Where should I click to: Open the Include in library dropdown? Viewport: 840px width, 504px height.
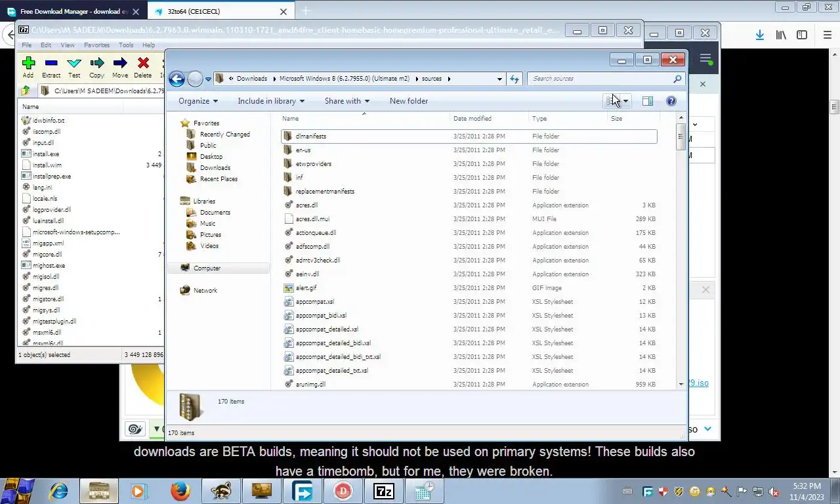click(271, 101)
